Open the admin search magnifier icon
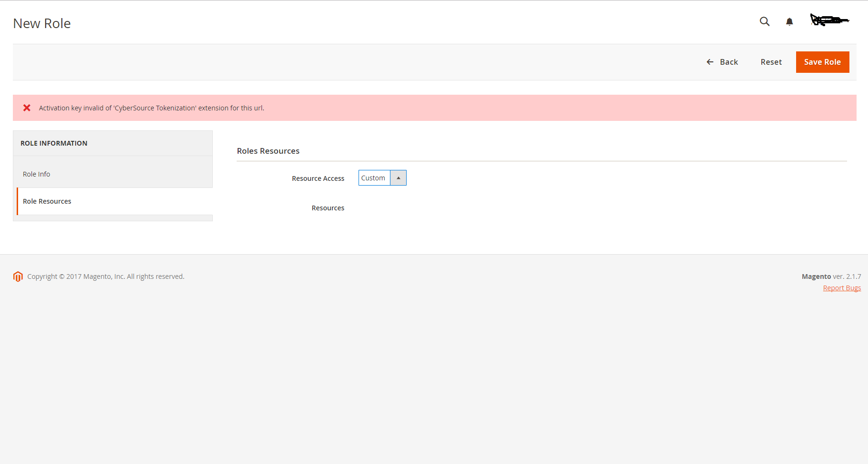This screenshot has height=464, width=868. [x=764, y=21]
